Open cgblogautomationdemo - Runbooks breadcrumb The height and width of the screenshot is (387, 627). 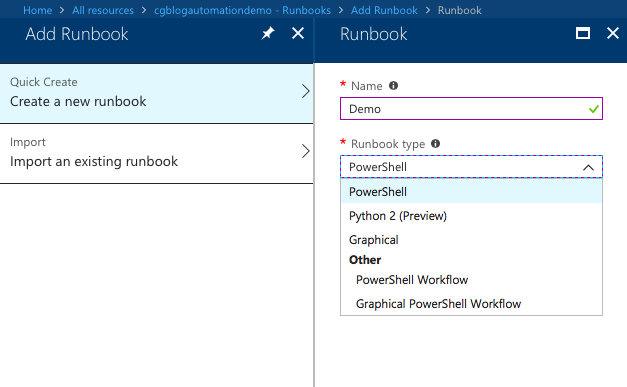point(242,10)
